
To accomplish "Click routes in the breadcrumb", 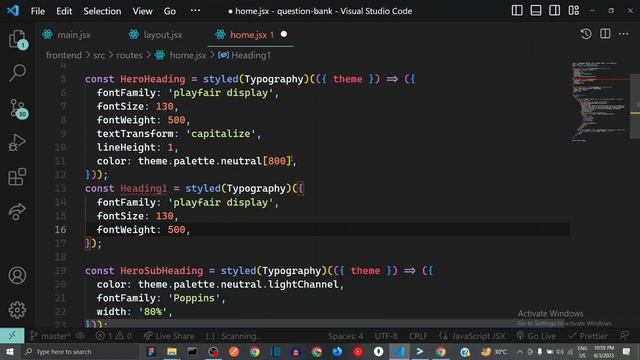I will 129,55.
